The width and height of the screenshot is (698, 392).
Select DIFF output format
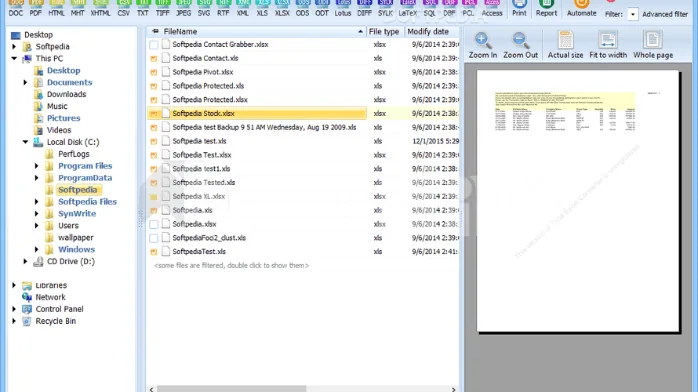[x=364, y=8]
